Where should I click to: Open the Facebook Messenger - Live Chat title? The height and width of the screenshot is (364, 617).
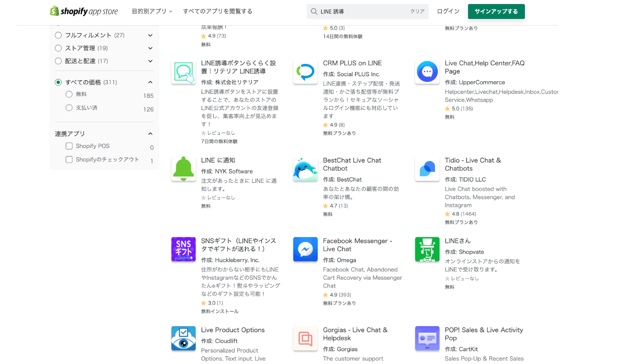pos(357,245)
